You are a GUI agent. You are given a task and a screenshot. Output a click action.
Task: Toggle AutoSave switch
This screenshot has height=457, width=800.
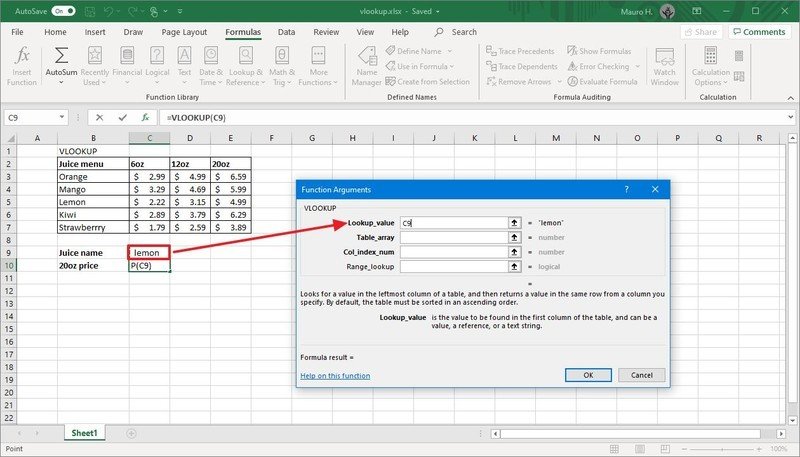(63, 11)
